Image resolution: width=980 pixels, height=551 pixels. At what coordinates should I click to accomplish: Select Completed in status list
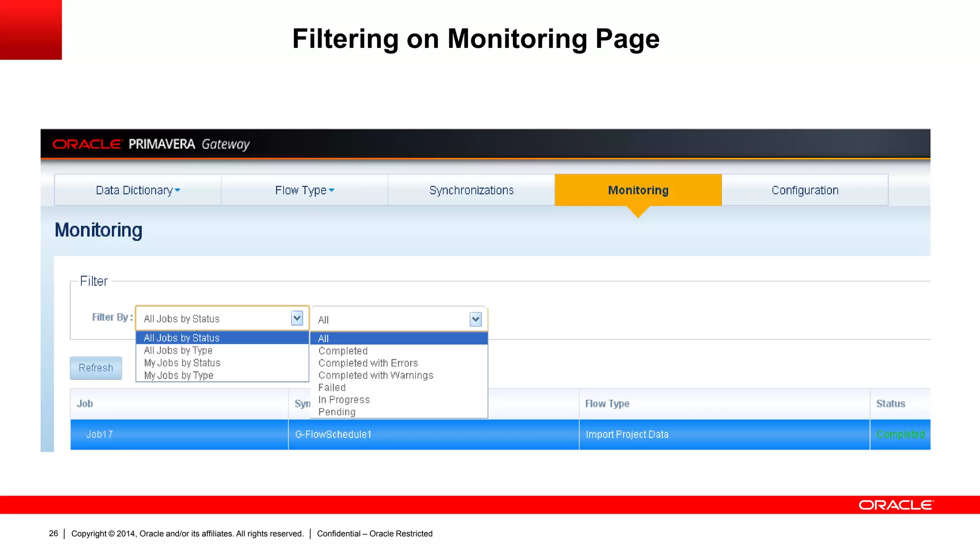click(399, 351)
